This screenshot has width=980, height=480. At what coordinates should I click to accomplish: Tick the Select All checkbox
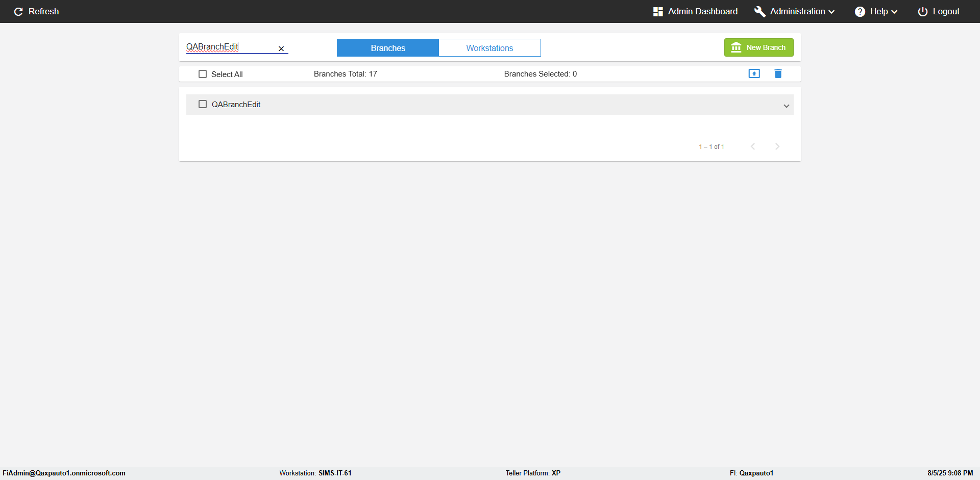tap(203, 74)
